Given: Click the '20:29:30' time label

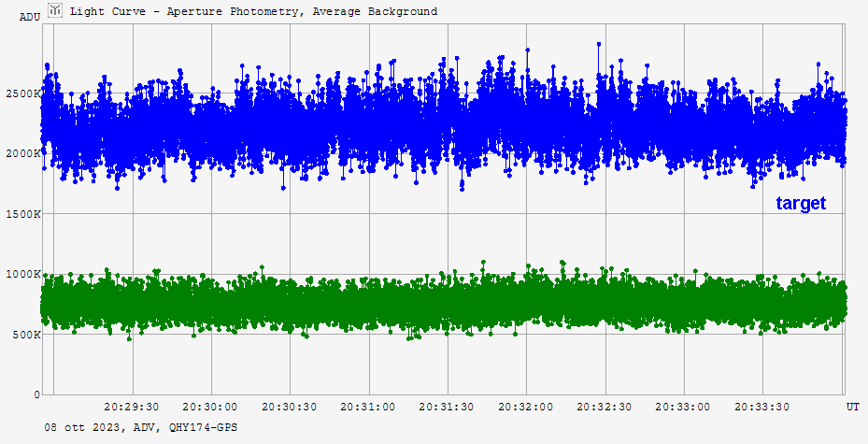Looking at the screenshot, I should pos(131,407).
